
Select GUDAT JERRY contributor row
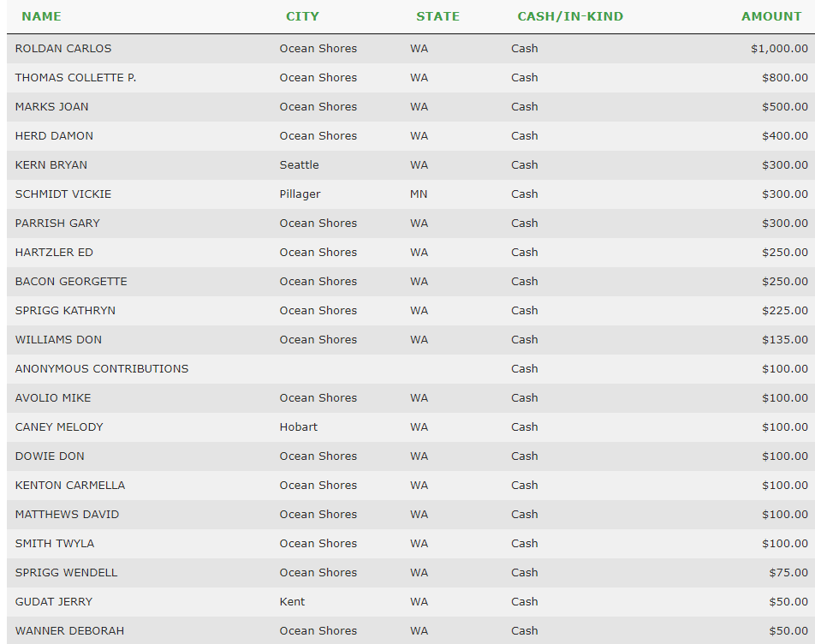(x=54, y=602)
